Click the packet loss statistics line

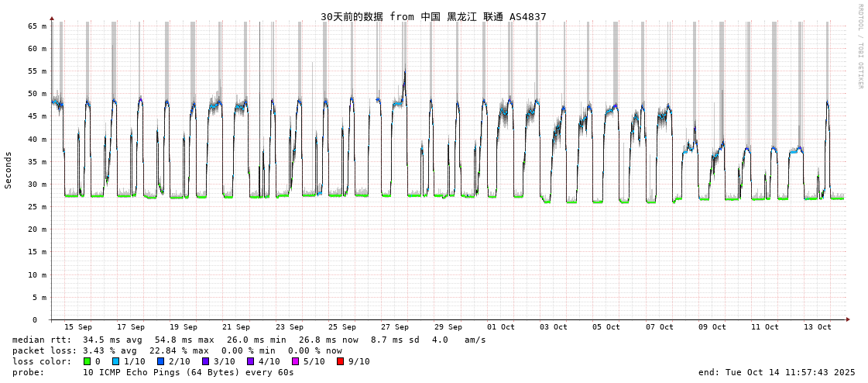tap(177, 350)
